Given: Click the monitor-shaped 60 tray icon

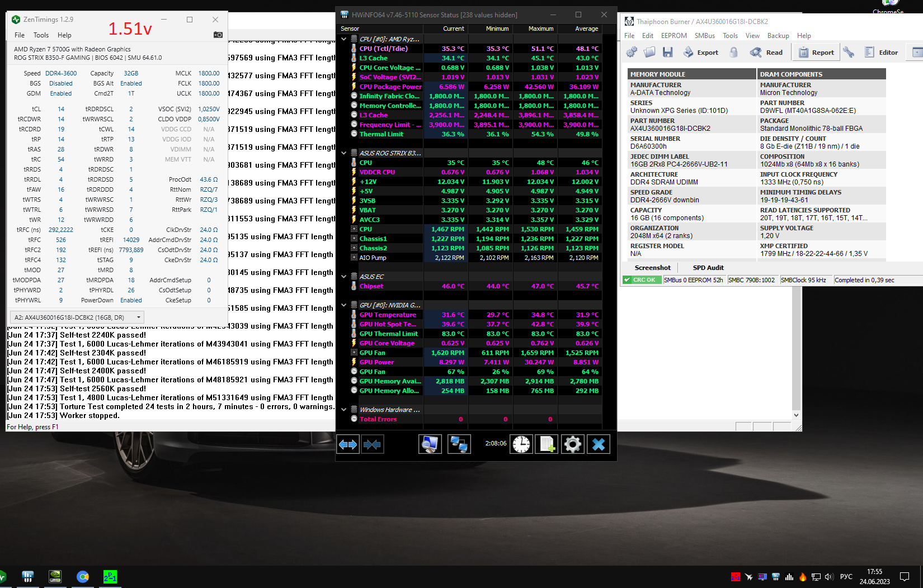Looking at the screenshot, I should tap(762, 577).
